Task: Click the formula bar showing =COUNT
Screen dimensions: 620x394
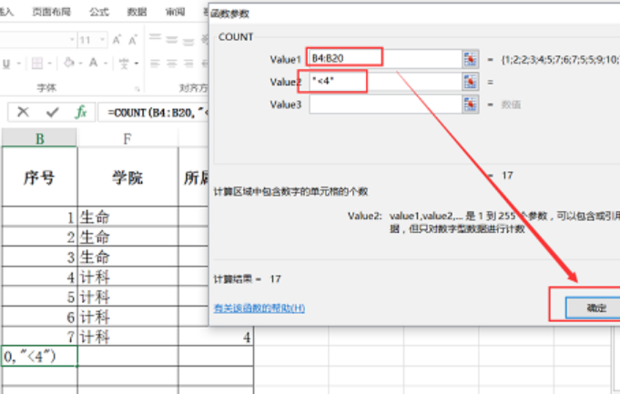Action: click(x=154, y=112)
